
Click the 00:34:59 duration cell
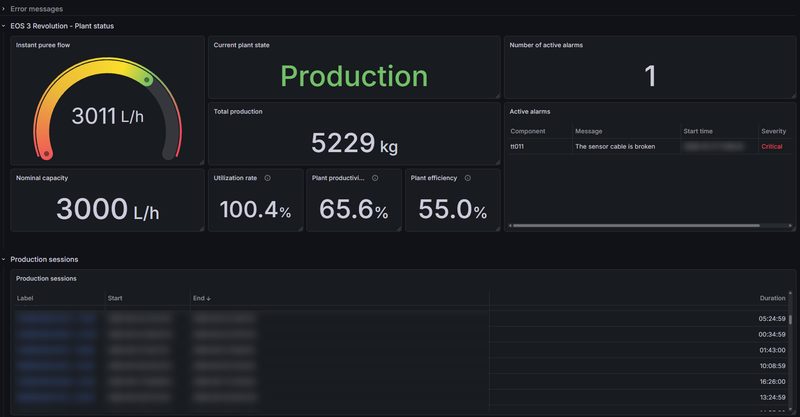click(772, 334)
